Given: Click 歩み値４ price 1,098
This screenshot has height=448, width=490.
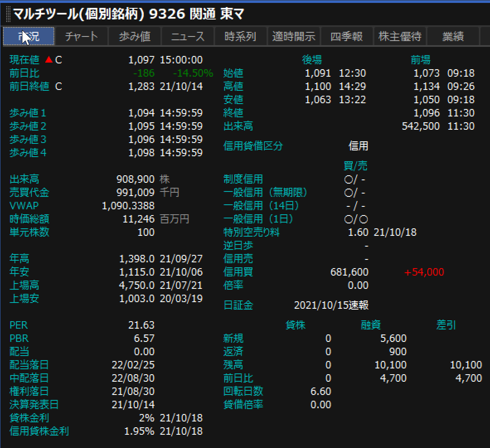Looking at the screenshot, I should [x=141, y=153].
